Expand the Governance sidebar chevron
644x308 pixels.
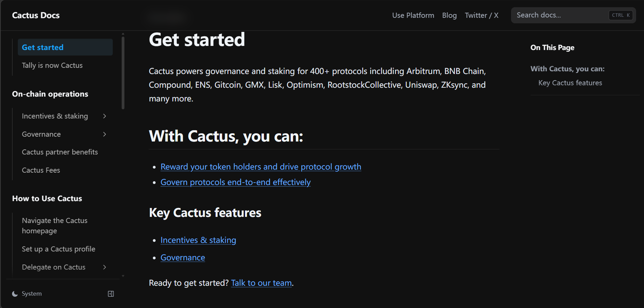click(105, 134)
